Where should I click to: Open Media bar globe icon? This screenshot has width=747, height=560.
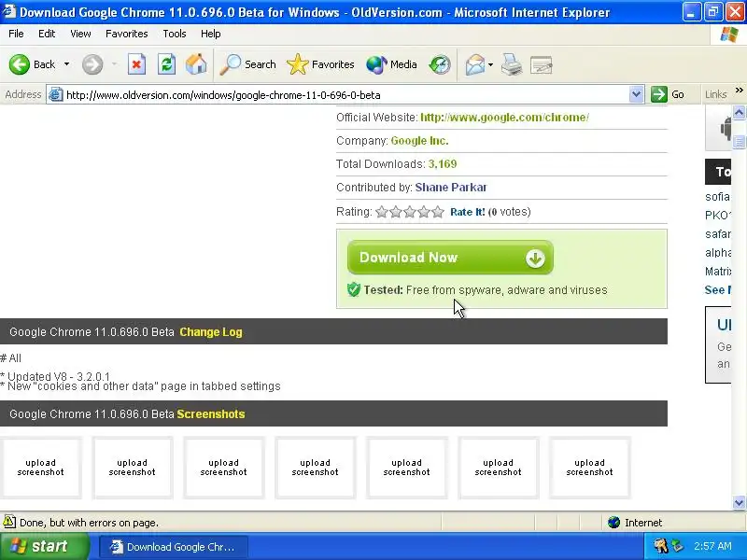click(376, 64)
